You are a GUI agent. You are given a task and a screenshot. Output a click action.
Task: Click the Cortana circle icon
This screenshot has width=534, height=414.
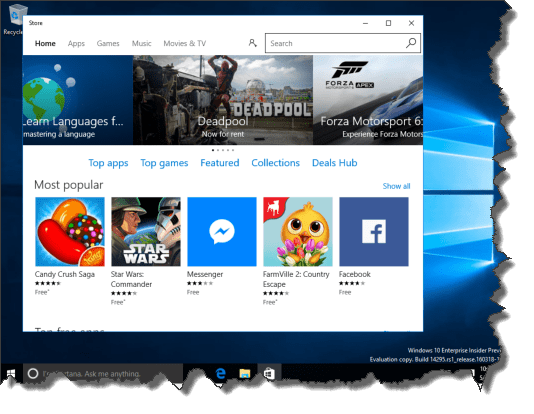coord(33,373)
